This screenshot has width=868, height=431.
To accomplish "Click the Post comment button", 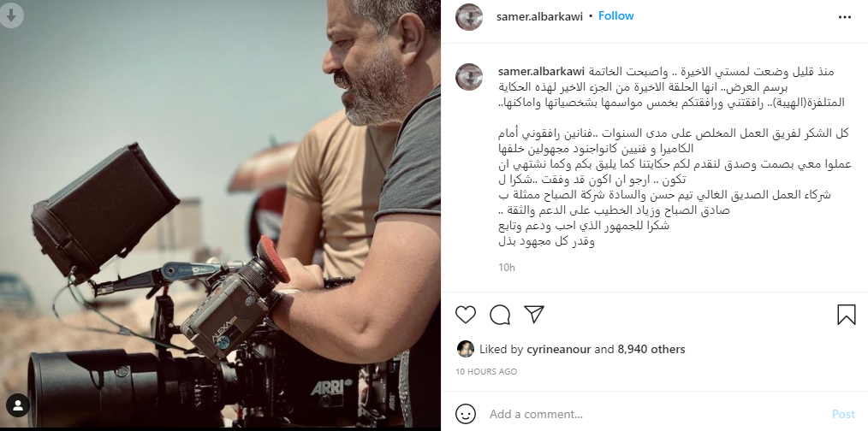I will tap(843, 414).
